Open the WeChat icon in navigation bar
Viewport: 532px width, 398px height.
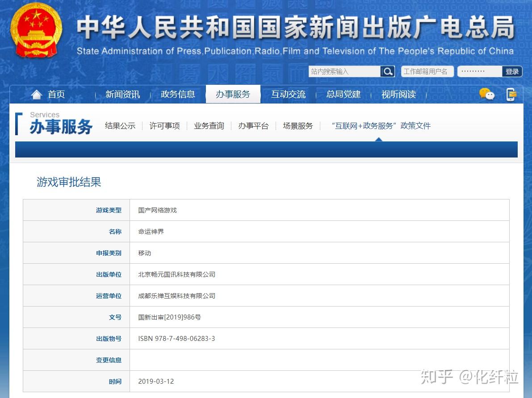[x=486, y=94]
